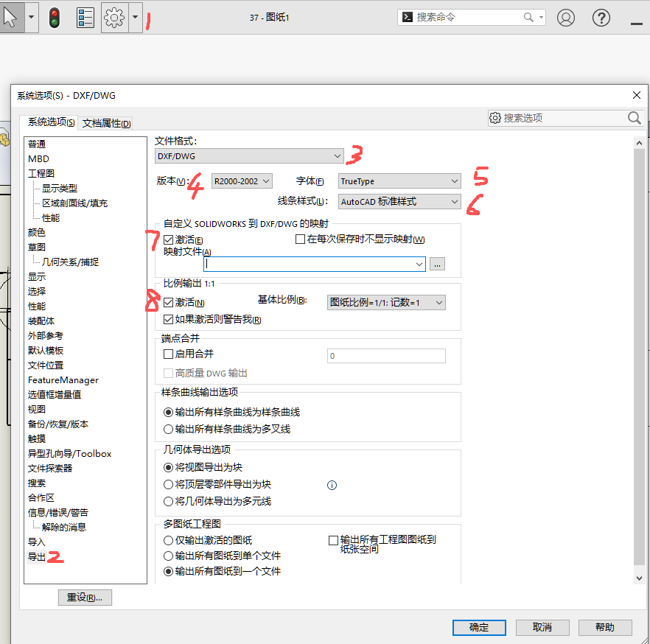Open the 映射文件 combo box dropdown
Screen dimensions: 650x644
419,264
